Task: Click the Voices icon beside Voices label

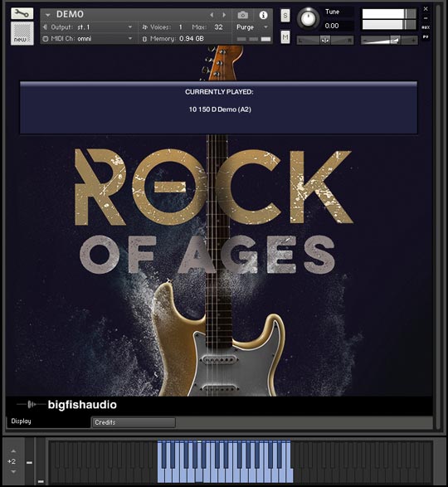Action: [x=144, y=27]
